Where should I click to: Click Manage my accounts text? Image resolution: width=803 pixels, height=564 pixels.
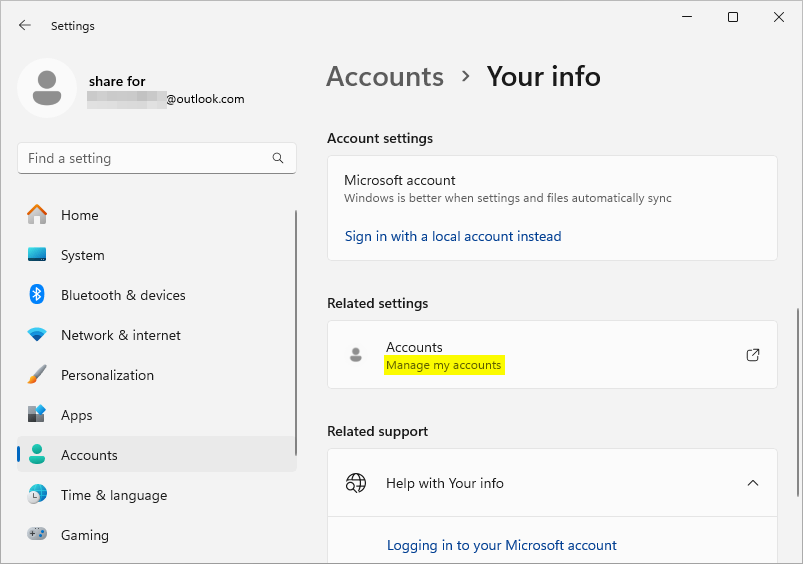click(x=443, y=365)
